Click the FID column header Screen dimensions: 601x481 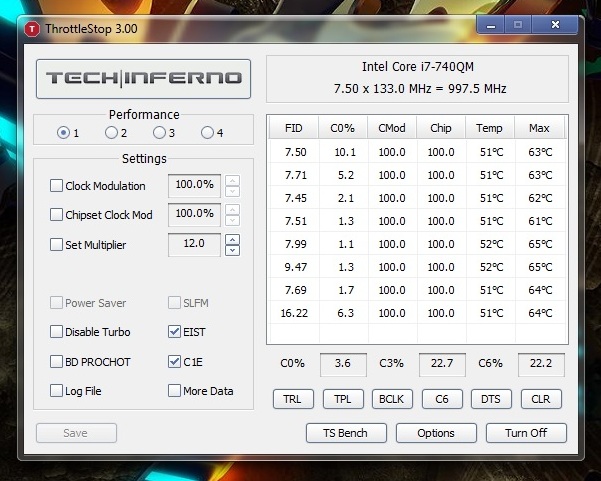[x=294, y=128]
